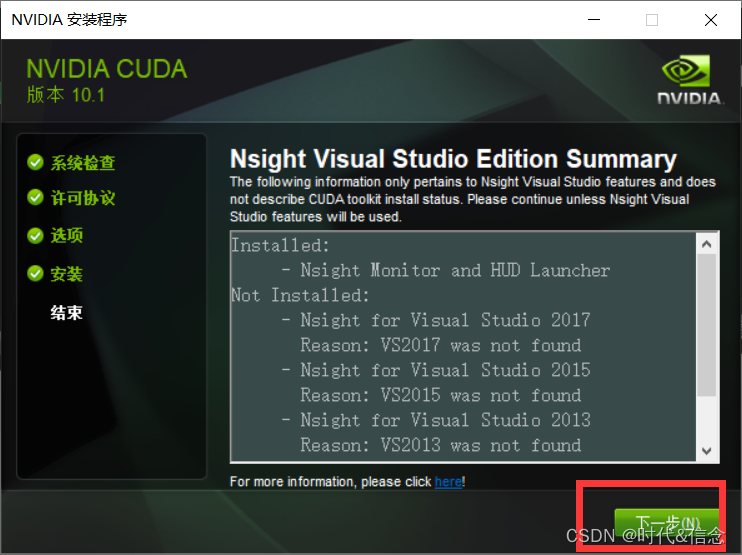The width and height of the screenshot is (742, 555).
Task: Click the green check icon beside 系统检查
Action: 35,162
